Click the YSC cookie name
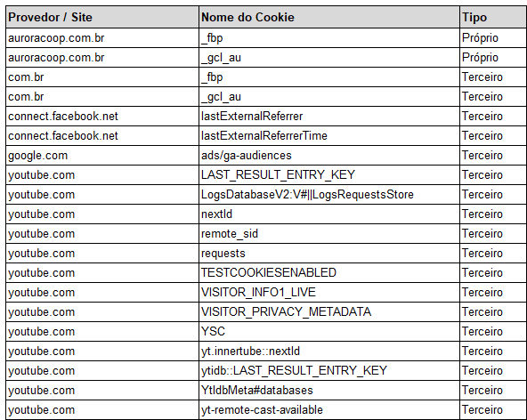This screenshot has height=420, width=527. click(213, 331)
